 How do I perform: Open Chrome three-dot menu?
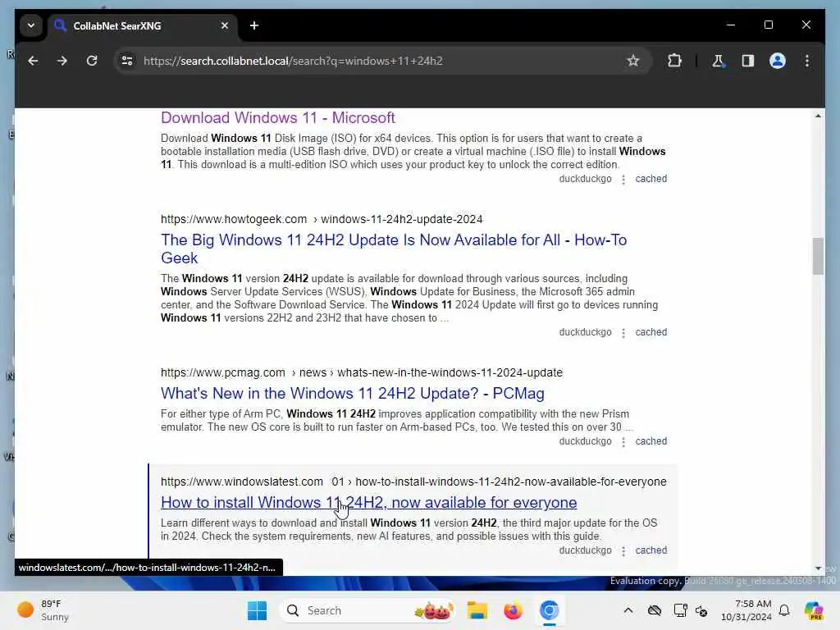pyautogui.click(x=807, y=61)
